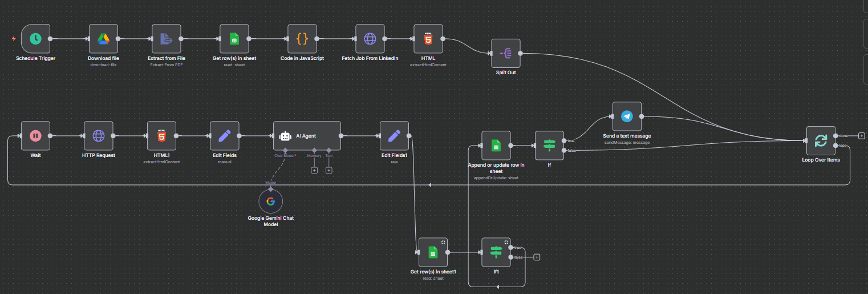Select the Fetch Job From LinkedIn node

[x=370, y=39]
